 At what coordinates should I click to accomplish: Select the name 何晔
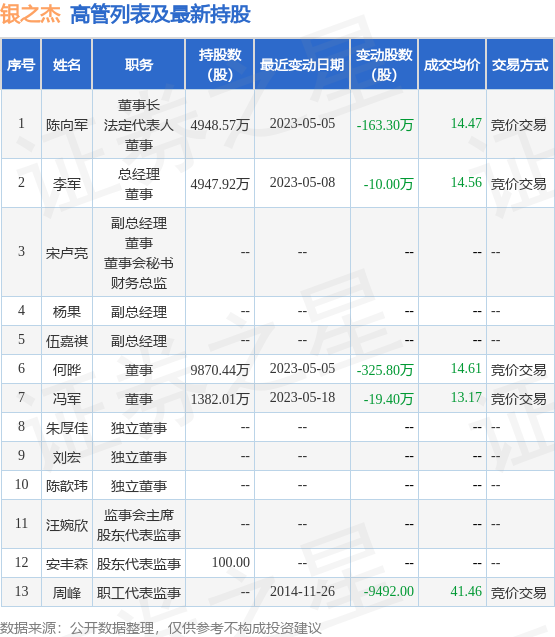67,370
